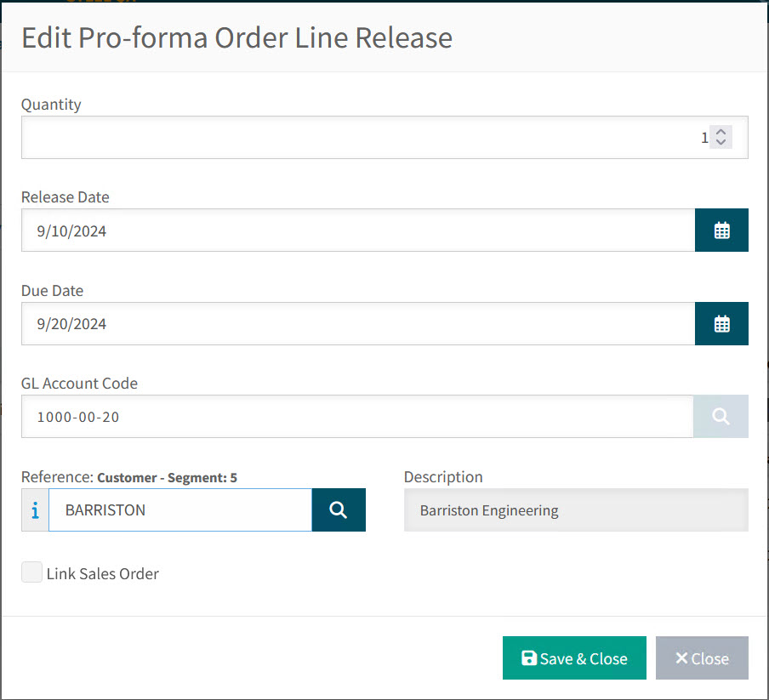Enable the Link Sales Order checkbox
Screen dimensions: 769x700
coord(31,572)
